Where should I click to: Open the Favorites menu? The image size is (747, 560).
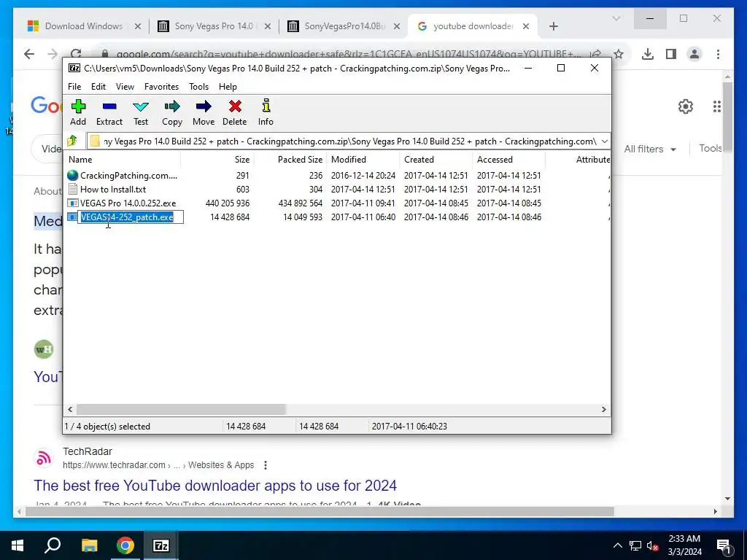(x=161, y=87)
